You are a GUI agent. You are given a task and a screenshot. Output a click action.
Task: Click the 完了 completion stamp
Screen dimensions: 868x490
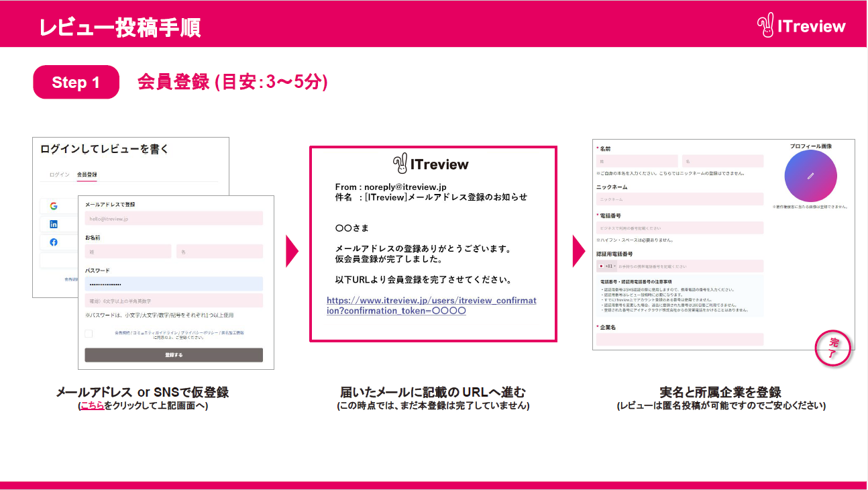[x=834, y=348]
